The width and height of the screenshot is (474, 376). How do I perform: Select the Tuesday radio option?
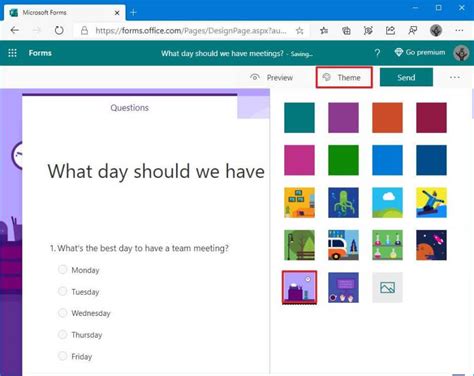click(x=62, y=291)
